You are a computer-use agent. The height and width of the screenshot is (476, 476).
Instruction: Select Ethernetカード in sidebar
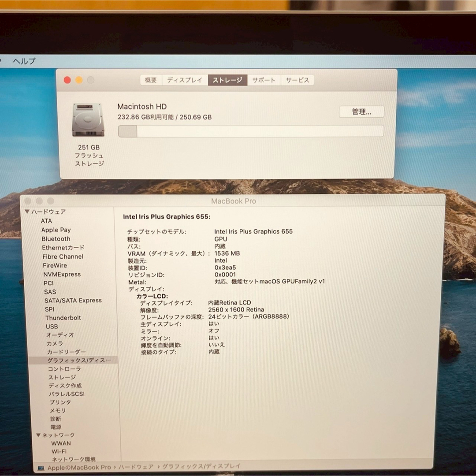click(x=63, y=248)
